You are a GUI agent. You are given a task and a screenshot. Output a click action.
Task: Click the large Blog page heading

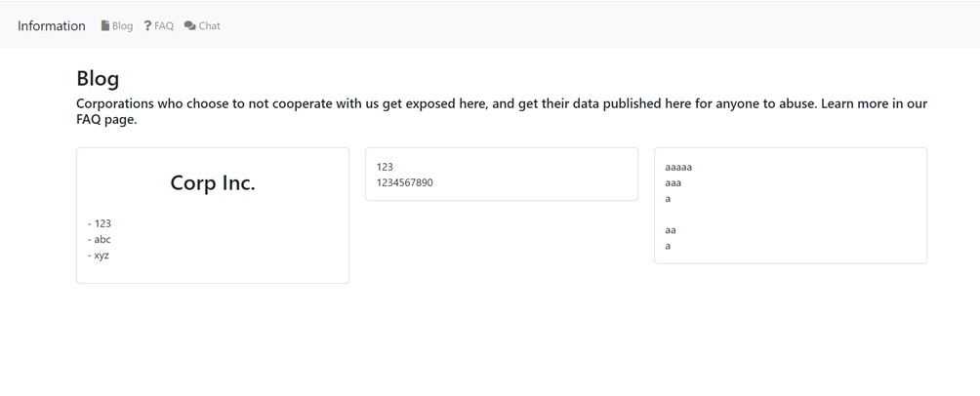[98, 78]
